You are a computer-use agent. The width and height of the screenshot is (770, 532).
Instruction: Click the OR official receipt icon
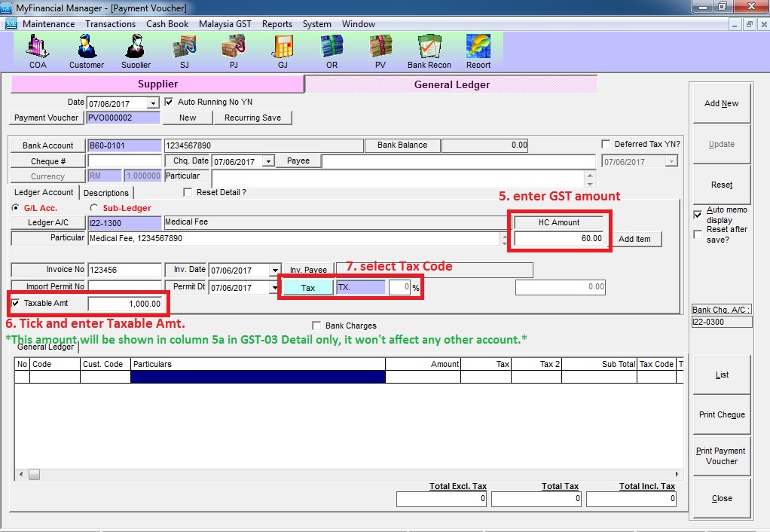tap(332, 50)
